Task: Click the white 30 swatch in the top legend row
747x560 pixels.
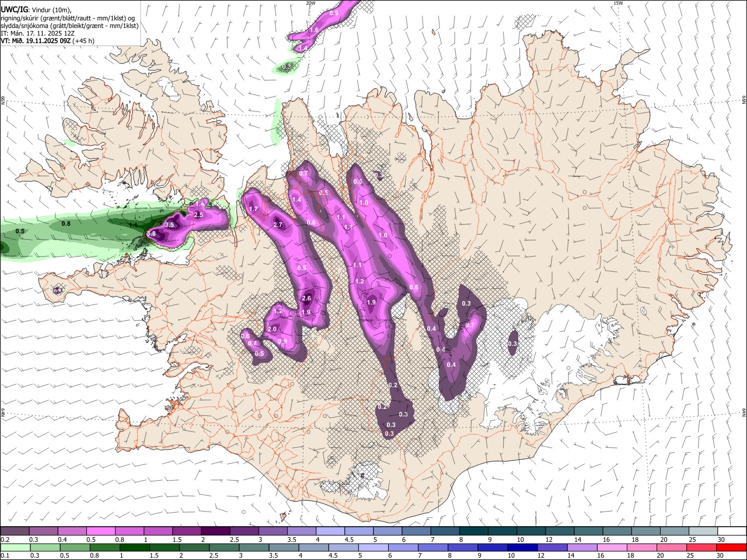Action: coord(732,531)
